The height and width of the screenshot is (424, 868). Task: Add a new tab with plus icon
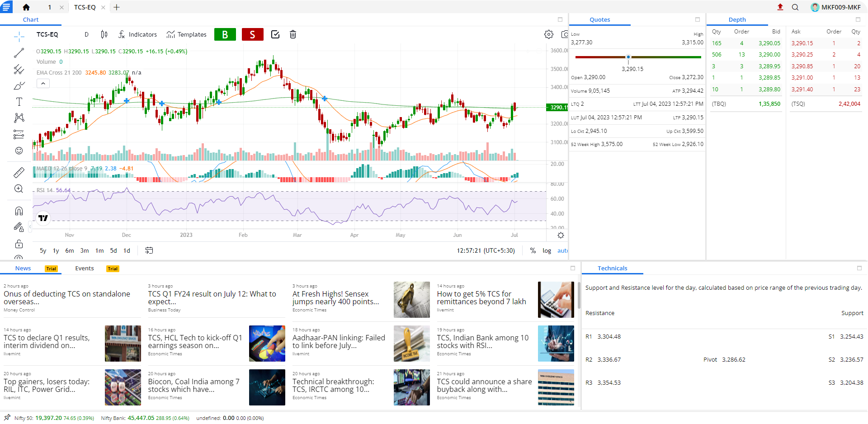[x=117, y=7]
